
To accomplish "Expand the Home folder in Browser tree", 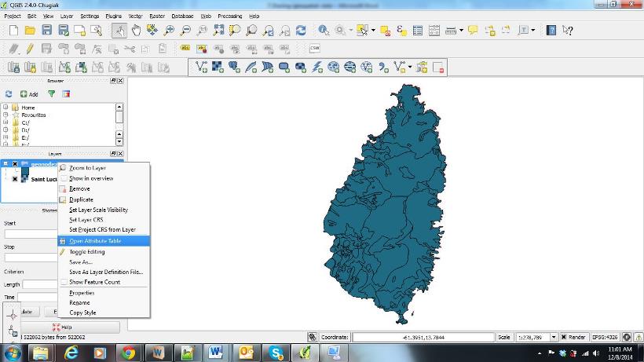I will click(x=5, y=108).
